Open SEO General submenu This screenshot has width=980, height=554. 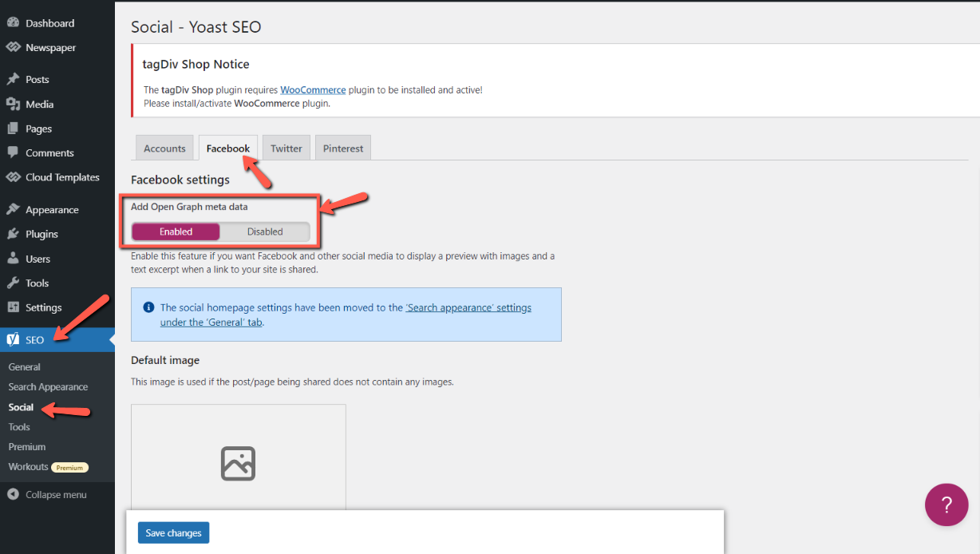click(25, 367)
